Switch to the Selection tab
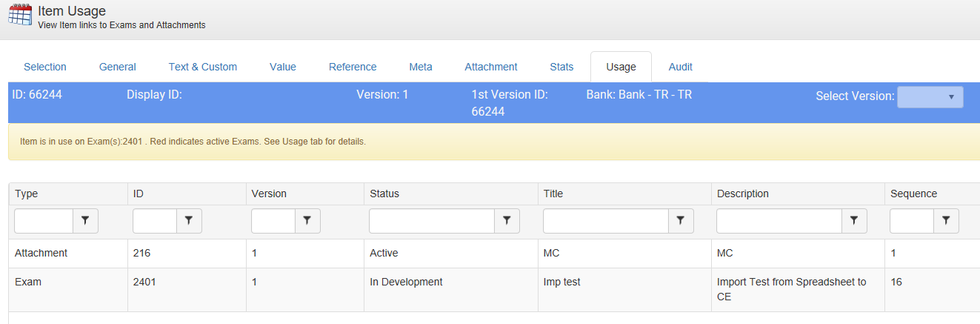The width and height of the screenshot is (980, 324). [45, 67]
